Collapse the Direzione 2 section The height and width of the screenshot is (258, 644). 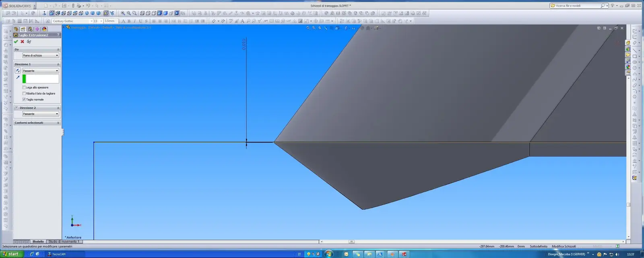click(x=58, y=108)
